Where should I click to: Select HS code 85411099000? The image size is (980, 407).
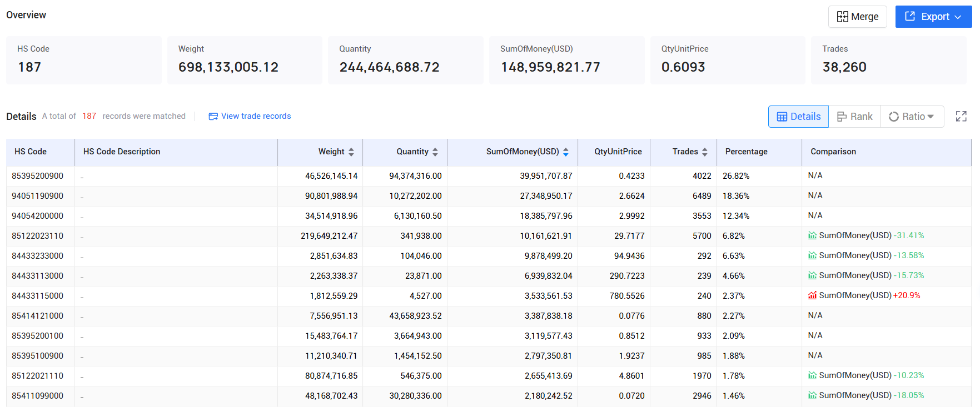click(x=38, y=396)
